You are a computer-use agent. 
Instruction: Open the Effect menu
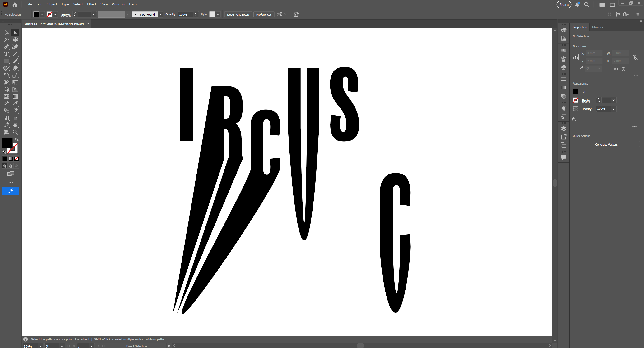[x=91, y=4]
